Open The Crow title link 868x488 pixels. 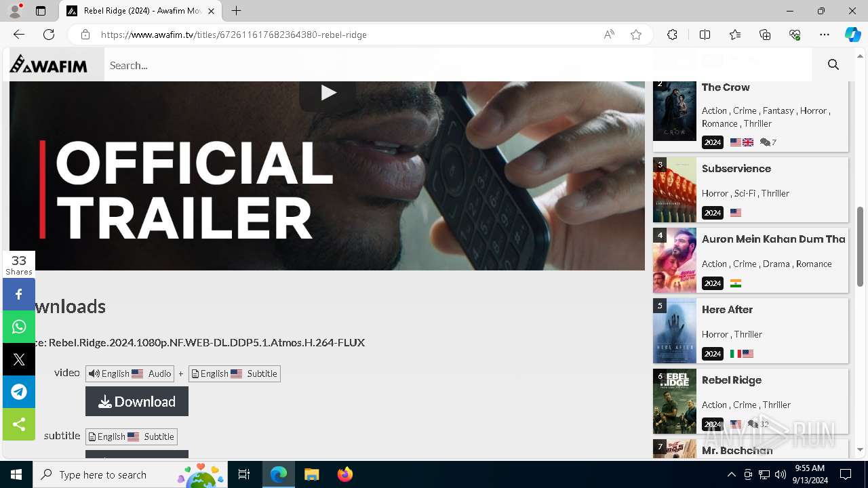tap(726, 87)
